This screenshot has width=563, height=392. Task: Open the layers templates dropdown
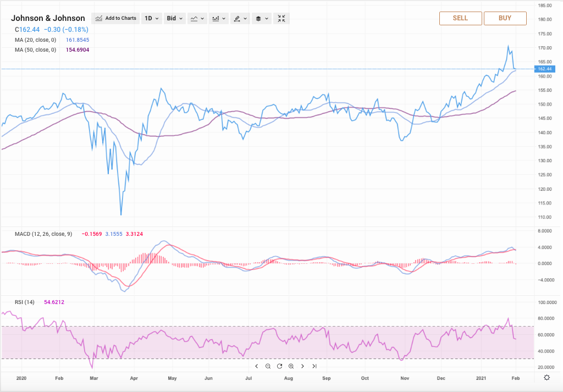[262, 18]
